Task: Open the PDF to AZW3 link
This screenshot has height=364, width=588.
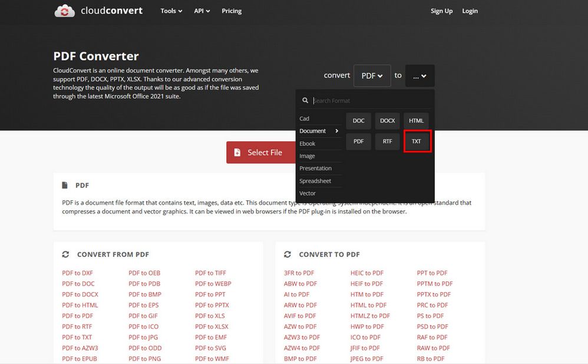Action: point(80,348)
